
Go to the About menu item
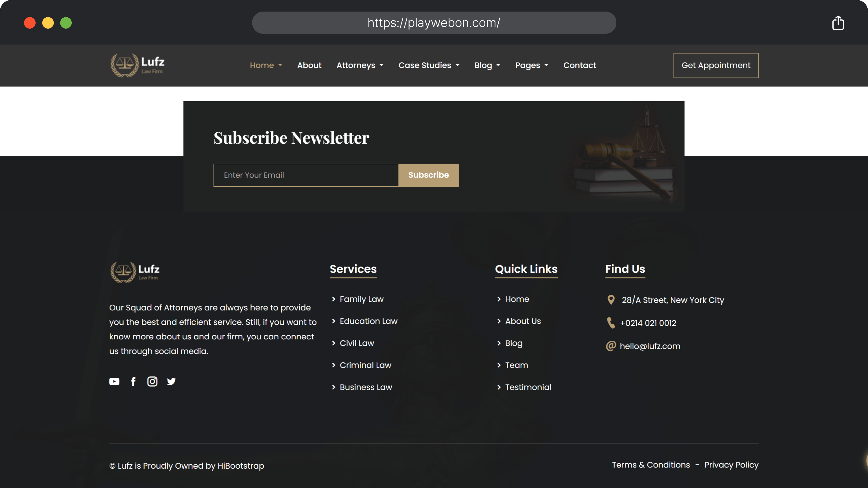[x=309, y=65]
